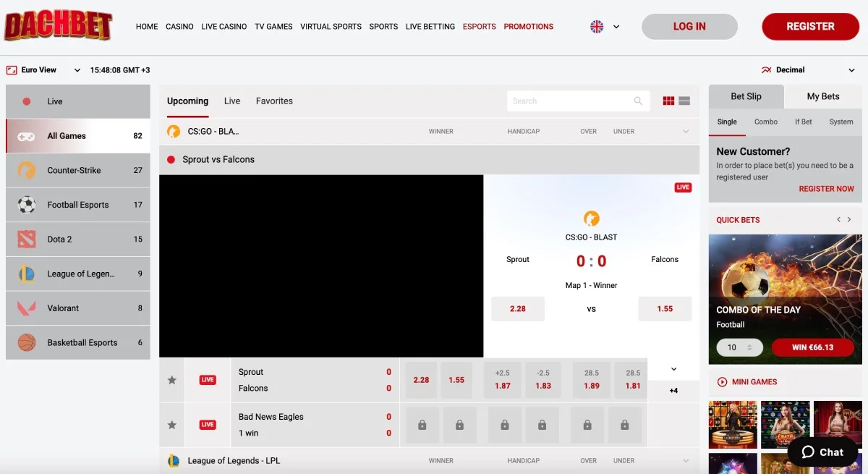Viewport: 868px width, 474px height.
Task: Select the Combo bet type tab
Action: pos(766,122)
